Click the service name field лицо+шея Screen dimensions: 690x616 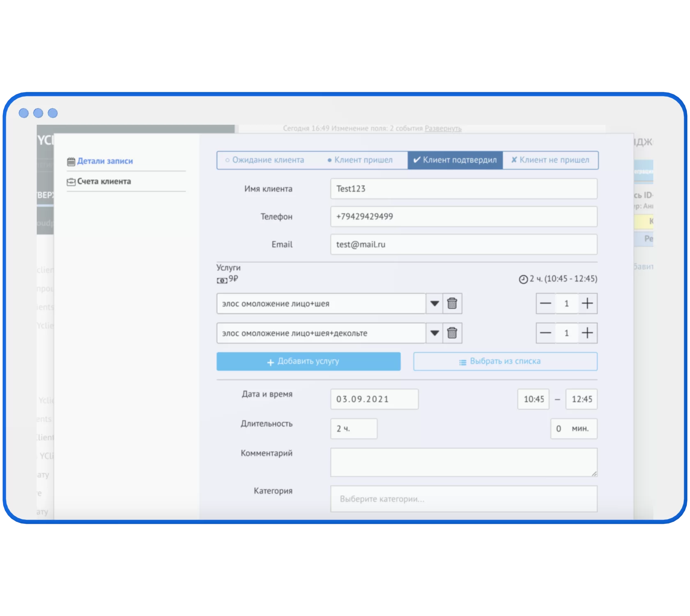pyautogui.click(x=321, y=303)
